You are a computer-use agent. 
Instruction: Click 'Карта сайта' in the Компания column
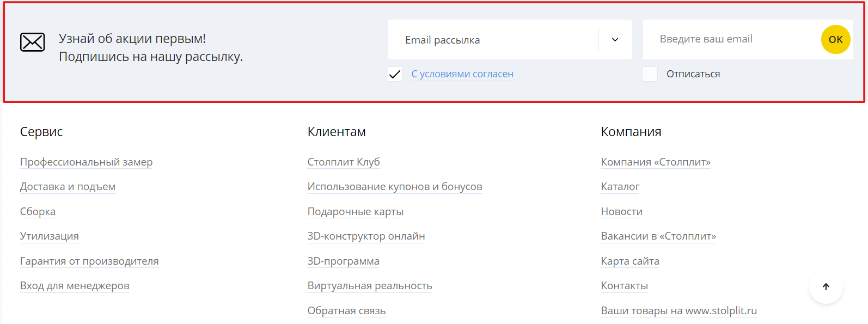[629, 261]
